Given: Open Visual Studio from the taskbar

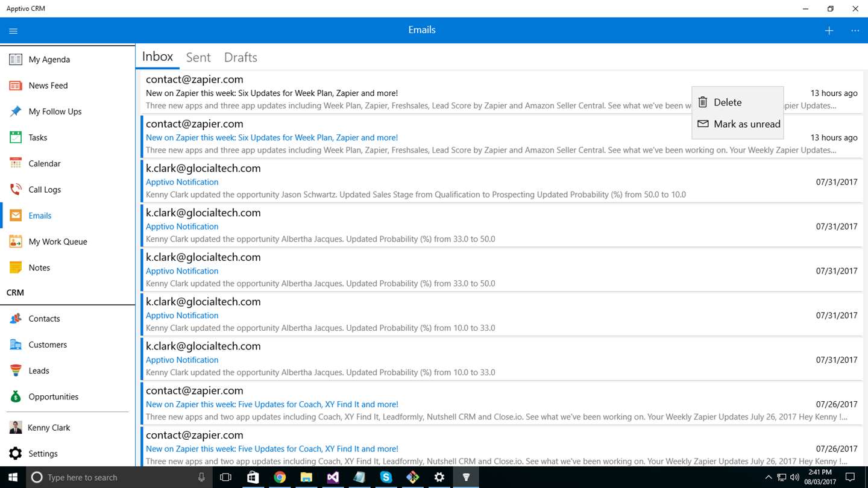Looking at the screenshot, I should coord(333,477).
